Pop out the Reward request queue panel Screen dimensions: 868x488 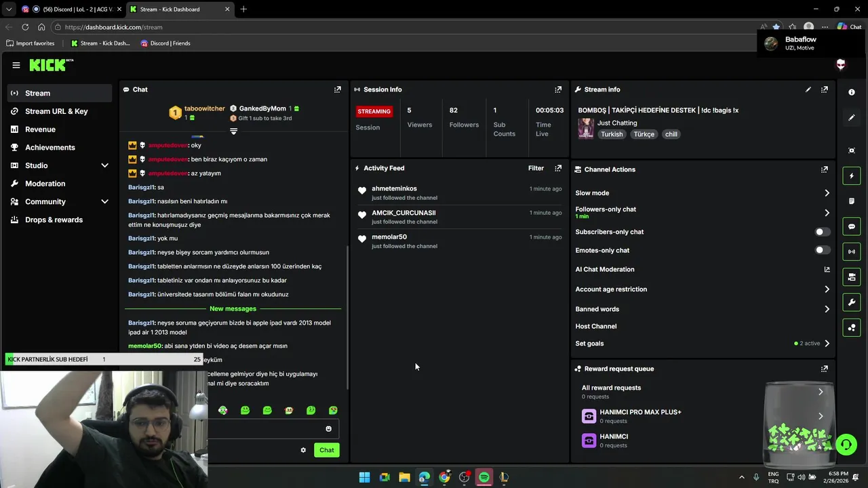(825, 369)
